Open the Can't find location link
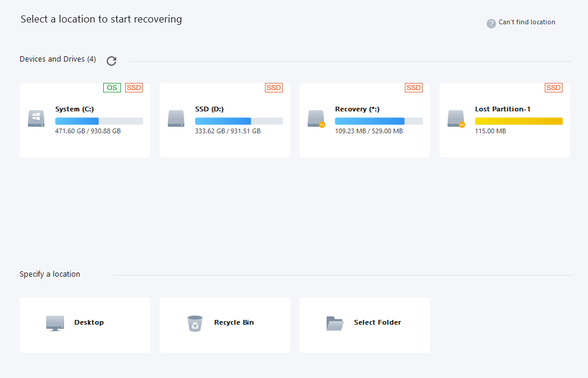Viewport: 588px width, 378px height. [526, 22]
